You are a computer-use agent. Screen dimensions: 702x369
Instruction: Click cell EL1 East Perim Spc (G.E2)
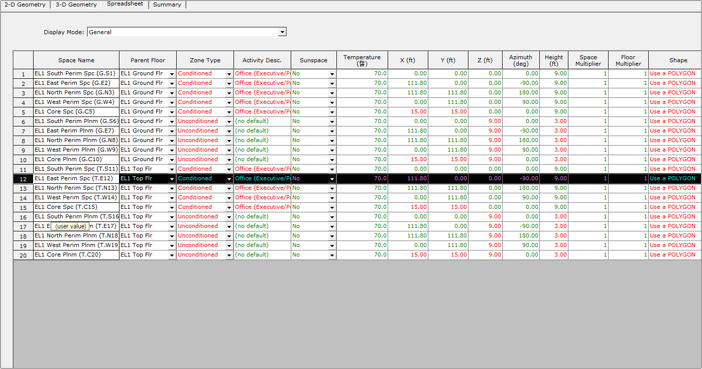pyautogui.click(x=76, y=83)
